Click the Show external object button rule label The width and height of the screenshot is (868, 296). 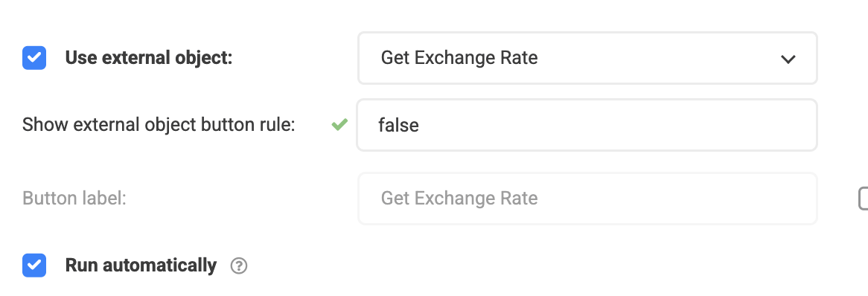coord(159,125)
